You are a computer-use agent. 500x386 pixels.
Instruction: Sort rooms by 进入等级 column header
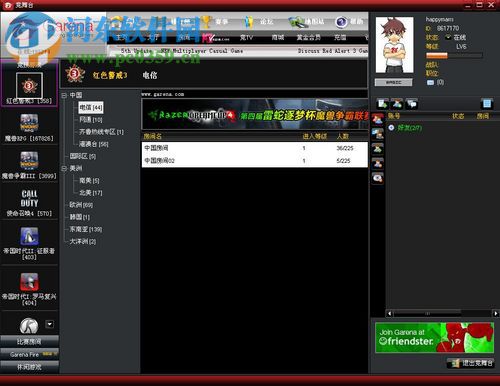point(314,136)
